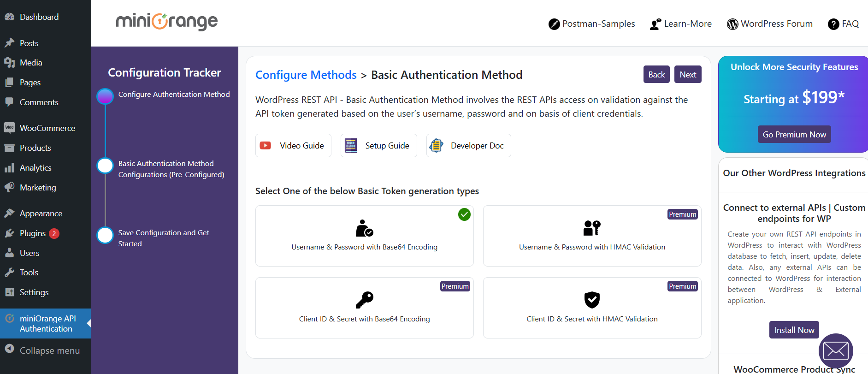Viewport: 868px width, 374px height.
Task: Open the Setup Guide book icon
Action: [351, 146]
